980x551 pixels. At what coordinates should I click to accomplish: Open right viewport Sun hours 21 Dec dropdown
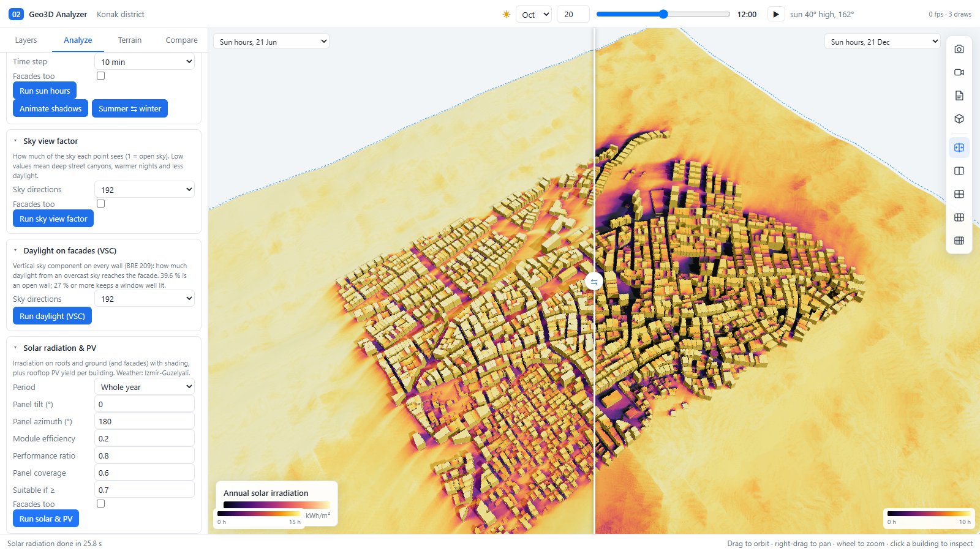tap(882, 42)
